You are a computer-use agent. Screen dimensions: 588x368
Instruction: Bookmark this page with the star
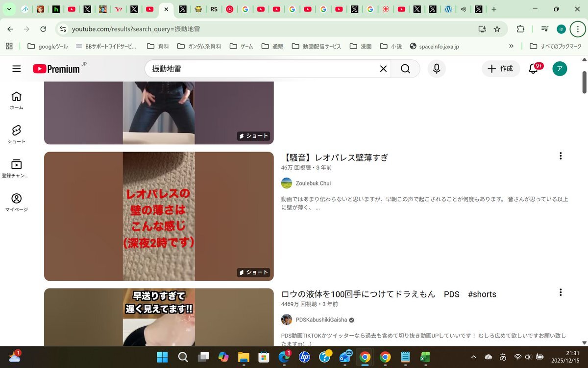(497, 29)
